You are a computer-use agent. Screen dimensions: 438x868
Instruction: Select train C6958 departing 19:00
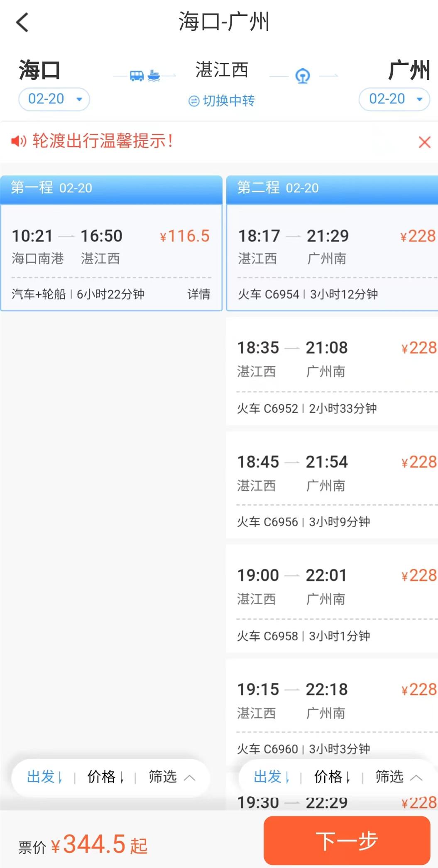[x=332, y=599]
